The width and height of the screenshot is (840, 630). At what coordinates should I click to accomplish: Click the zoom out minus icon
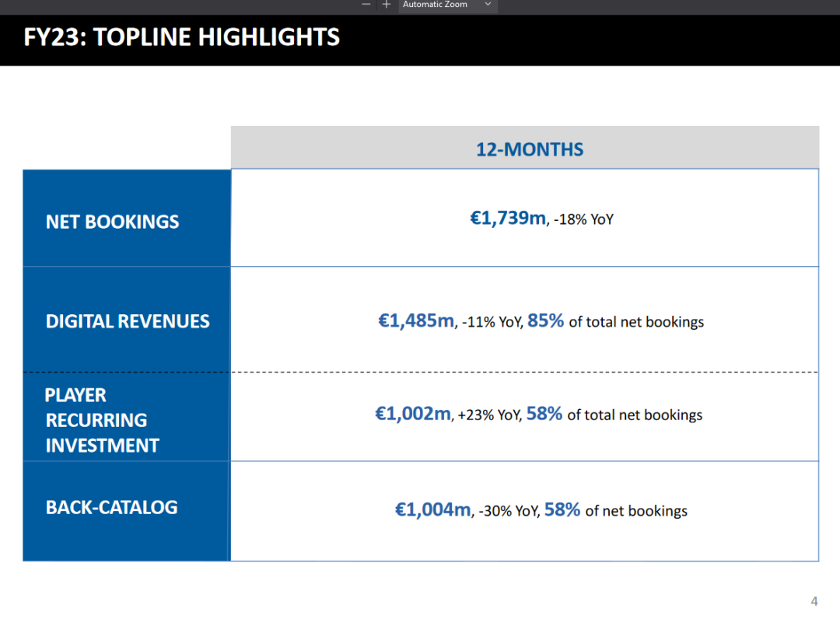pos(366,5)
